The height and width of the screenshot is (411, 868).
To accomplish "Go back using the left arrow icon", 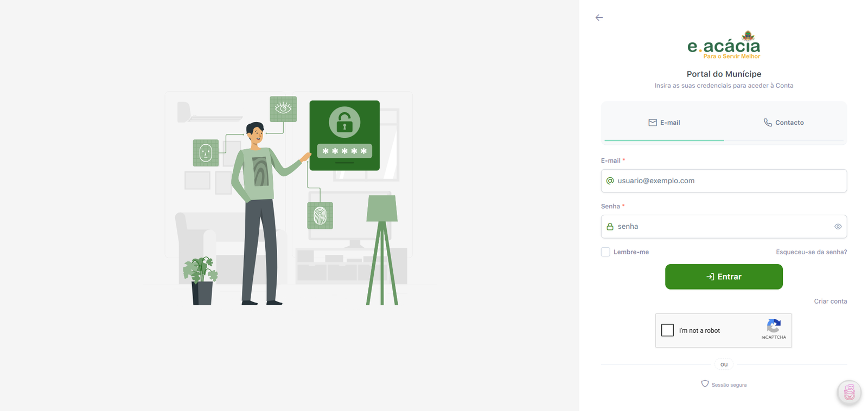I will (x=599, y=17).
